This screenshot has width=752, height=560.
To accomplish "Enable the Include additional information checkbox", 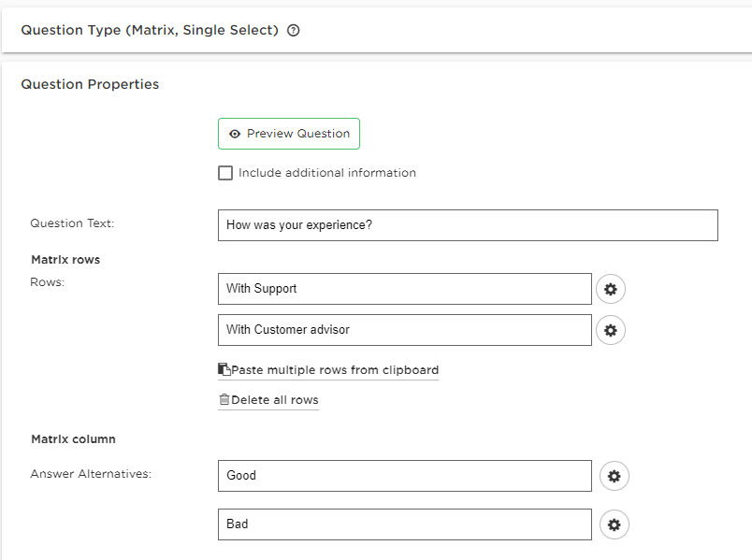I will [225, 173].
